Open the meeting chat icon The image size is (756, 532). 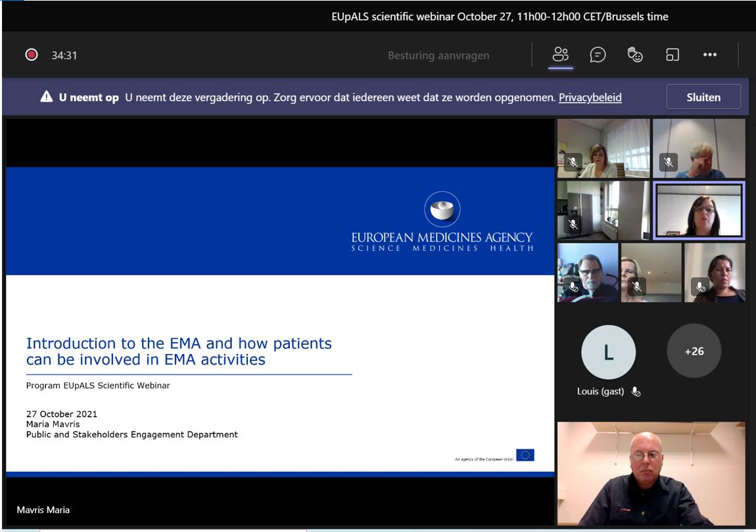click(x=598, y=55)
